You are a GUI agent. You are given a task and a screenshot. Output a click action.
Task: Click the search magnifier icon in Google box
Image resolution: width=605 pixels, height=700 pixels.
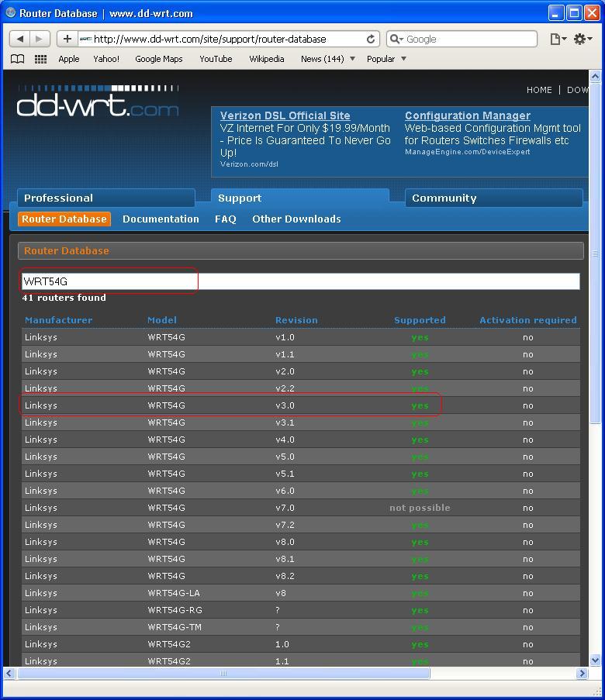[396, 40]
